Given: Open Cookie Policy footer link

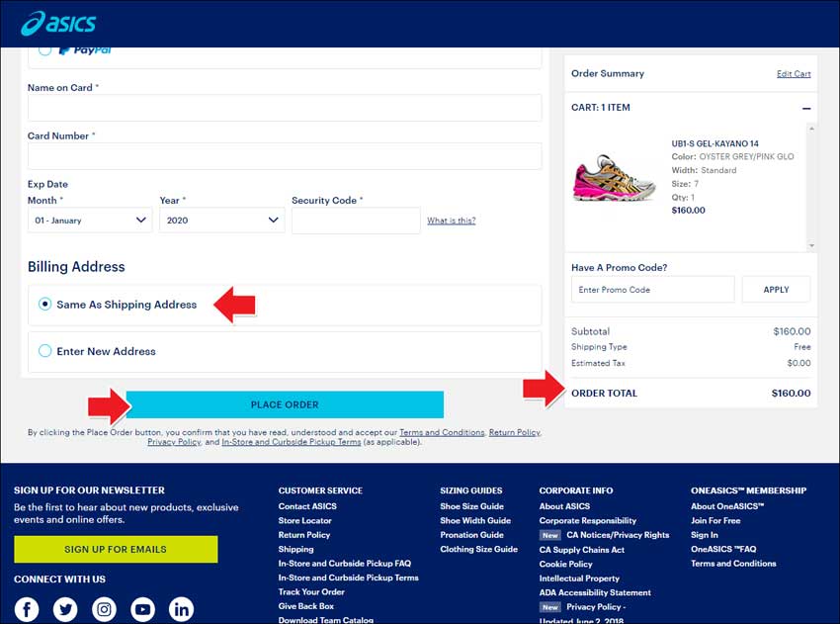Looking at the screenshot, I should coord(565,564).
